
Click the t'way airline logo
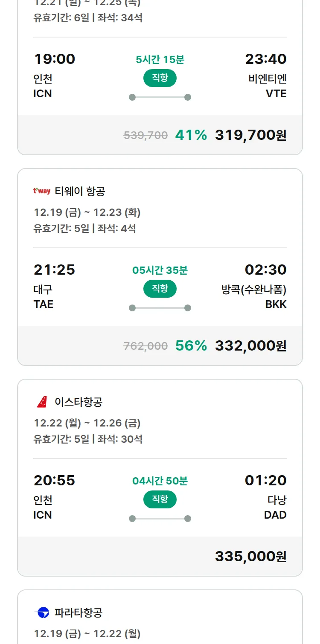click(41, 191)
